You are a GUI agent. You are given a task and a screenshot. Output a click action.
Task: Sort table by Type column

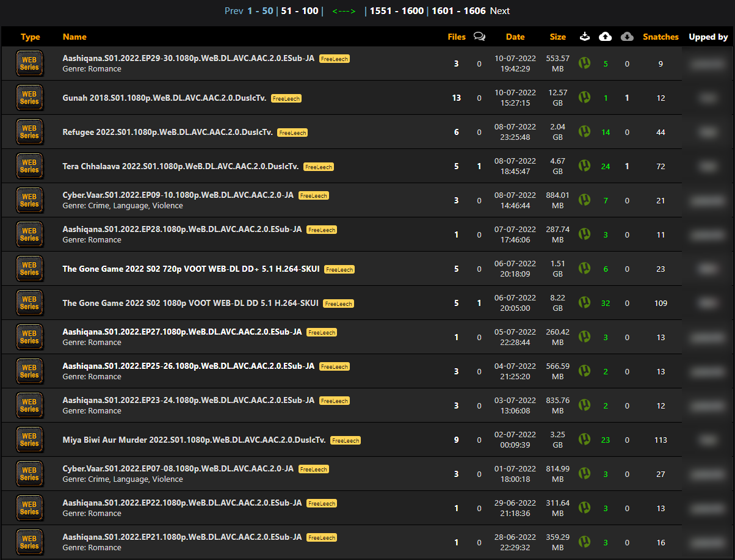(30, 37)
